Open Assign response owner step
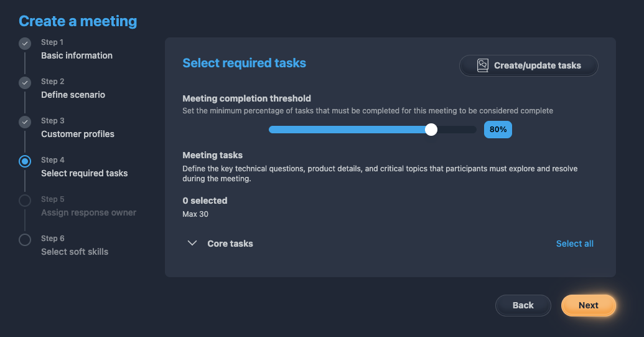The width and height of the screenshot is (644, 337). click(88, 212)
